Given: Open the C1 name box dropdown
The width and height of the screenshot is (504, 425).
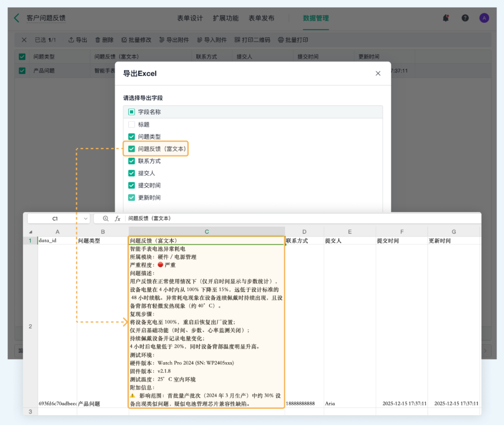Looking at the screenshot, I should coord(85,218).
